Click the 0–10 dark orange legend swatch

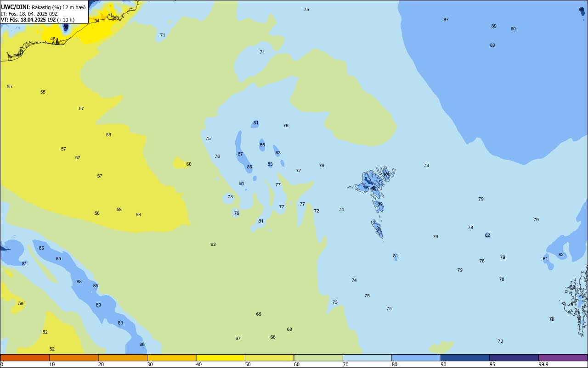[25, 358]
